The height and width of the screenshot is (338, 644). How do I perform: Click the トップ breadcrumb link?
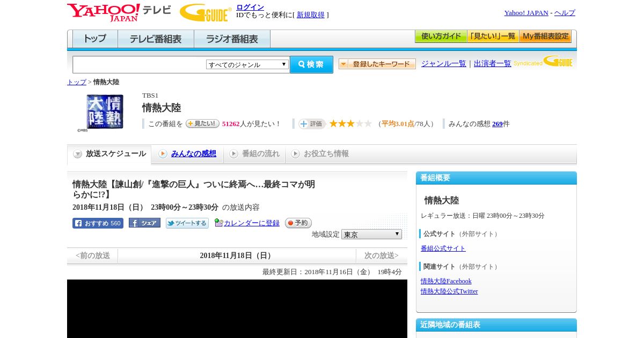point(77,82)
